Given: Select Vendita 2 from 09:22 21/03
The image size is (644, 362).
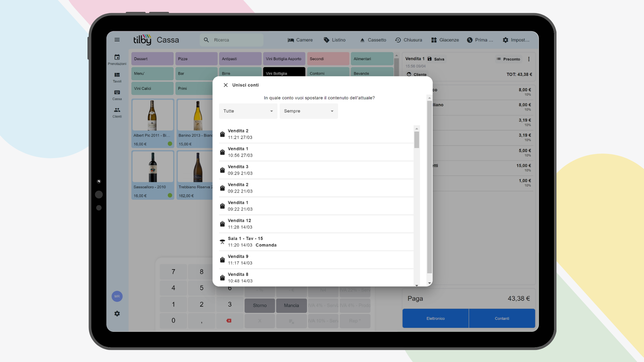Looking at the screenshot, I should (x=316, y=188).
